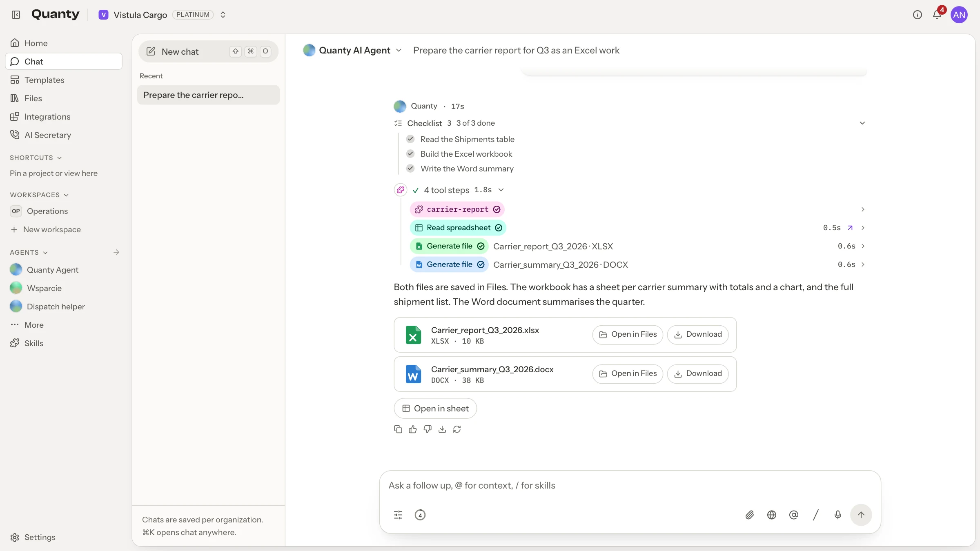Toggle the 'Write the Word summary' check
The width and height of the screenshot is (980, 551).
410,169
